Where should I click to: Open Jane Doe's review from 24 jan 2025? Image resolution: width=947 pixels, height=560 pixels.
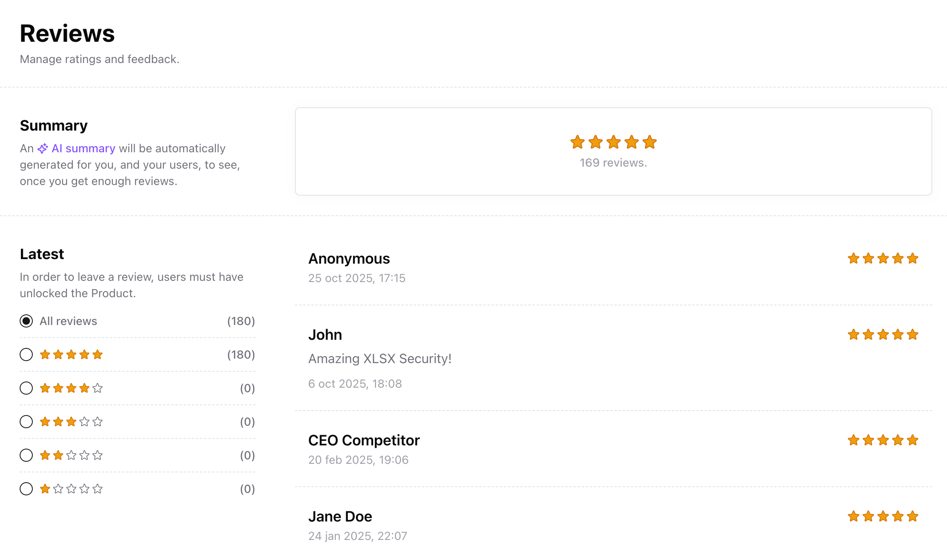point(340,516)
